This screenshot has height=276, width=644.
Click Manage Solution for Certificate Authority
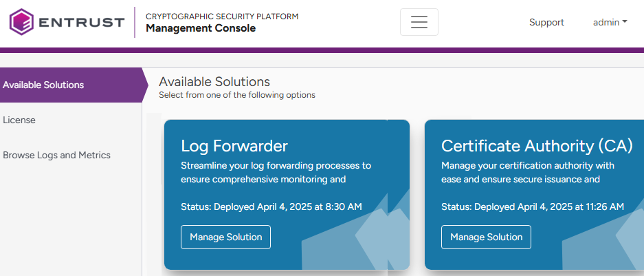(x=486, y=237)
